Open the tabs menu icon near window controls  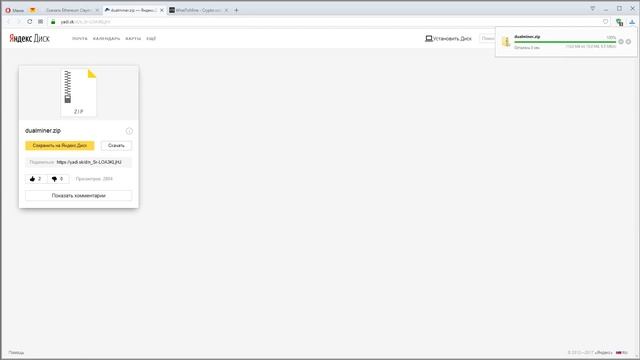593,8
